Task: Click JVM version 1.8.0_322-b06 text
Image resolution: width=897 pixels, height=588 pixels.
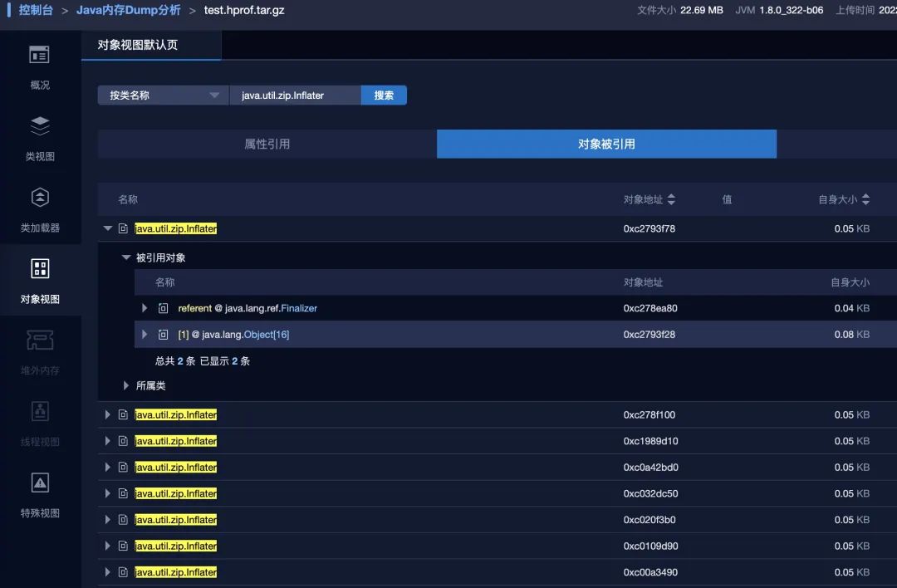Action: pos(792,10)
